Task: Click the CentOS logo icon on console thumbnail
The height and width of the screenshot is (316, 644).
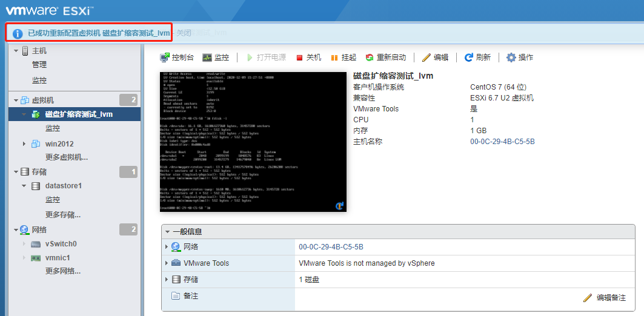Action: pyautogui.click(x=339, y=206)
